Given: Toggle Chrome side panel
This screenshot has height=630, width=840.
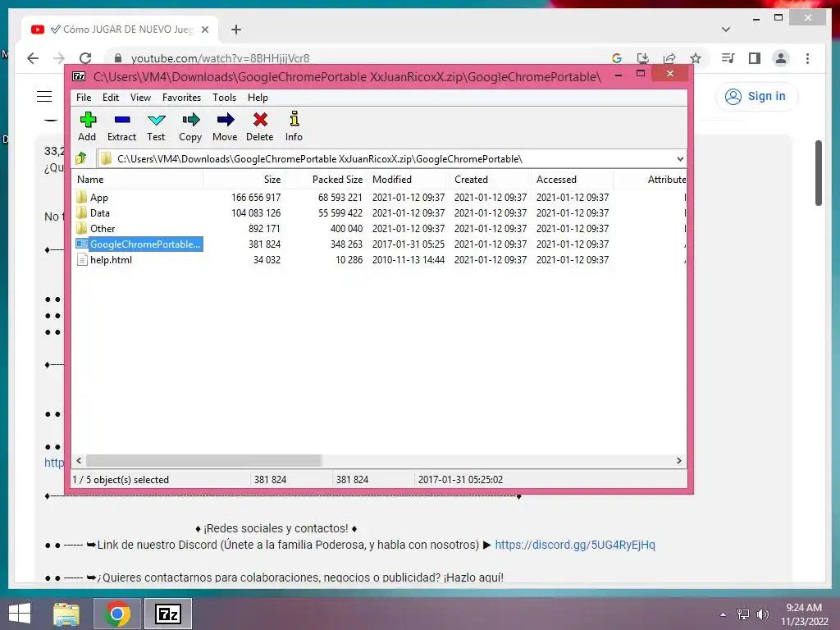Looking at the screenshot, I should pos(755,58).
